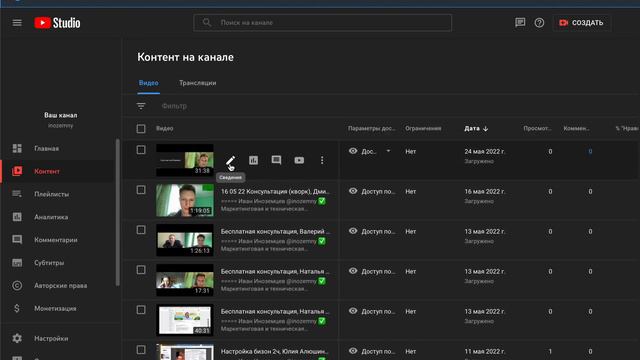Image resolution: width=640 pixels, height=360 pixels.
Task: Open Монетизация in the sidebar
Action: click(55, 309)
